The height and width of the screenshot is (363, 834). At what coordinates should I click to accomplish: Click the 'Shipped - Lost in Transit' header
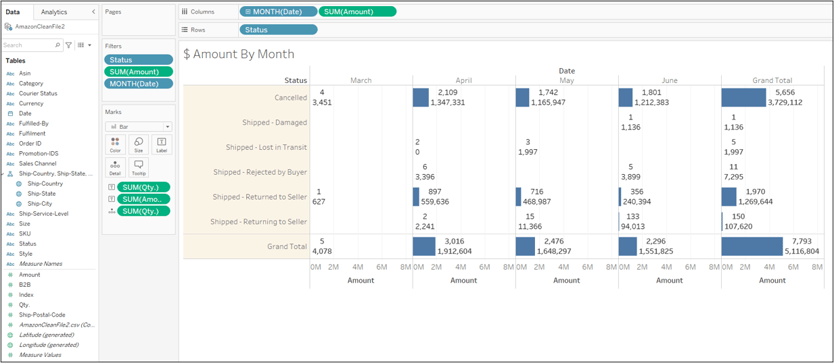click(266, 147)
